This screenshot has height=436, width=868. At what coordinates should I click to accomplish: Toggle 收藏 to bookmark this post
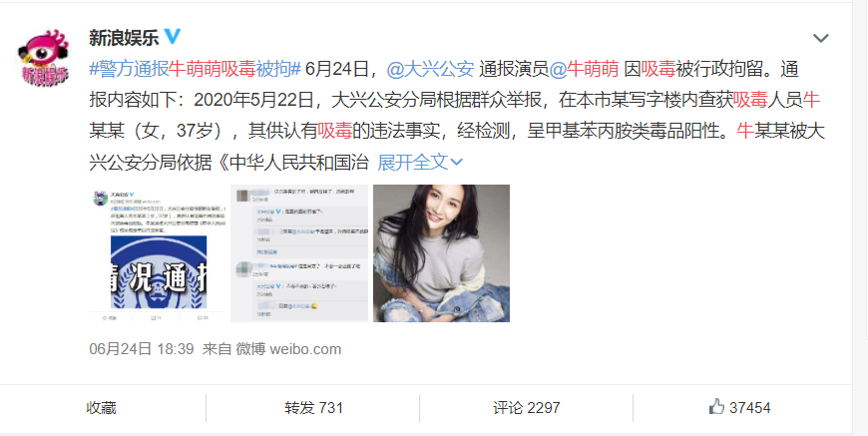coord(102,408)
